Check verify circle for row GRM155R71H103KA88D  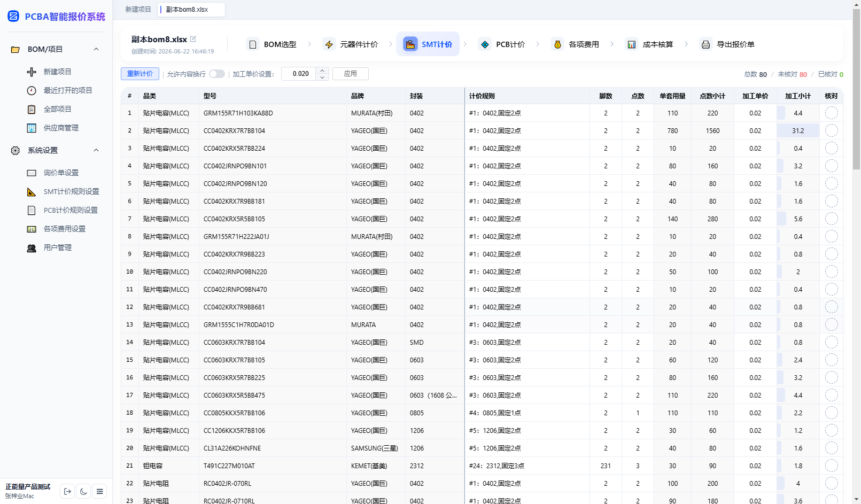tap(832, 113)
